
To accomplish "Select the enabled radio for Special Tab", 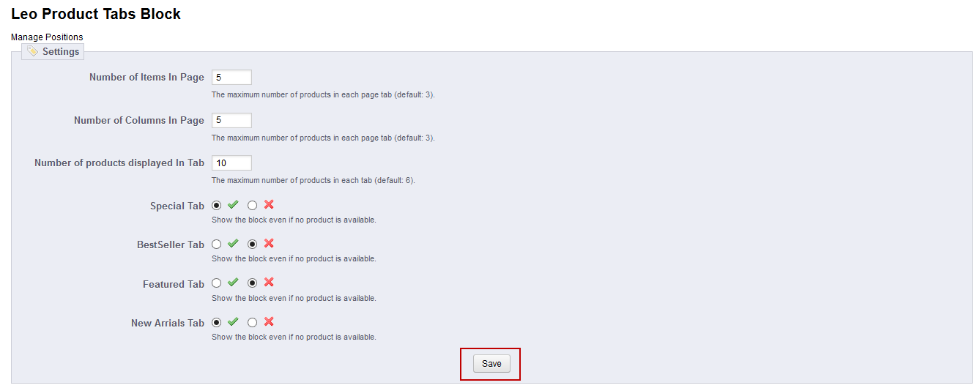I will pos(216,206).
